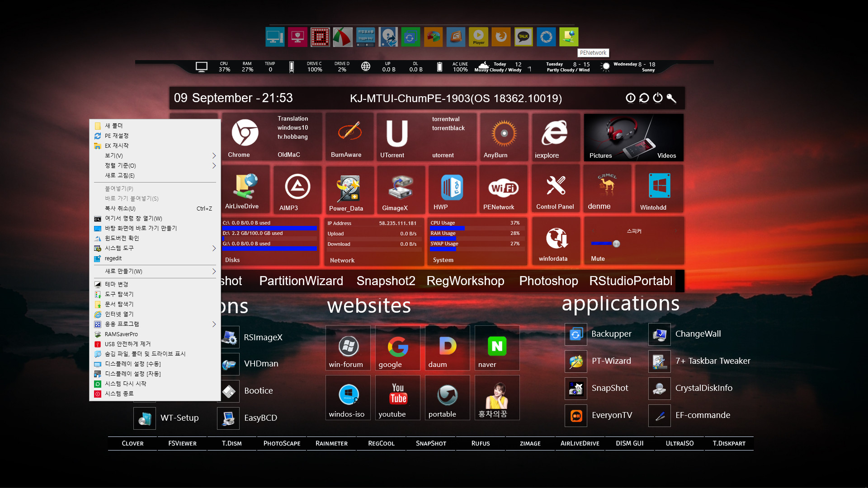Launch PartitionWizard partition manager
Screen dimensions: 868x488
point(302,281)
